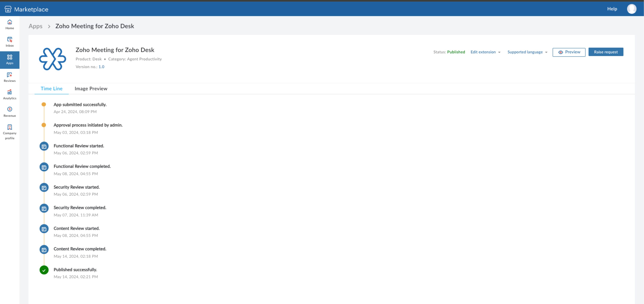Click 'Product: Desk' text
Image resolution: width=644 pixels, height=304 pixels.
point(88,59)
